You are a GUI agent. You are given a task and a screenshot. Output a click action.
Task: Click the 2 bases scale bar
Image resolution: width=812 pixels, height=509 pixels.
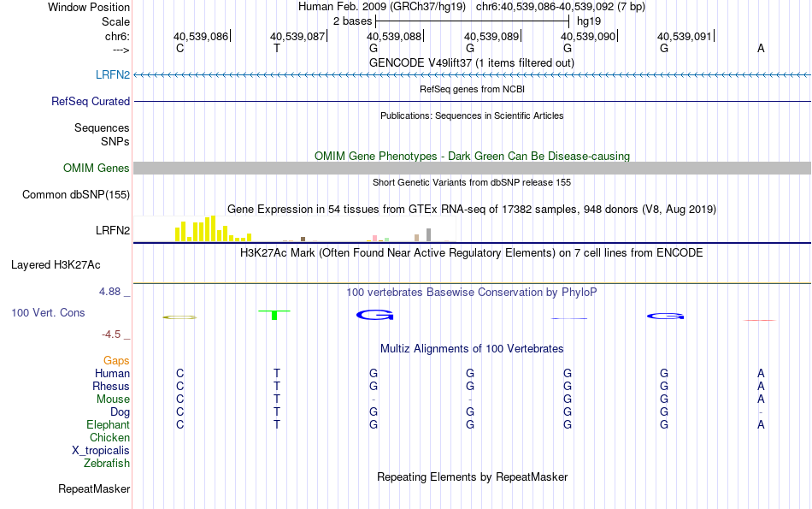tap(473, 21)
